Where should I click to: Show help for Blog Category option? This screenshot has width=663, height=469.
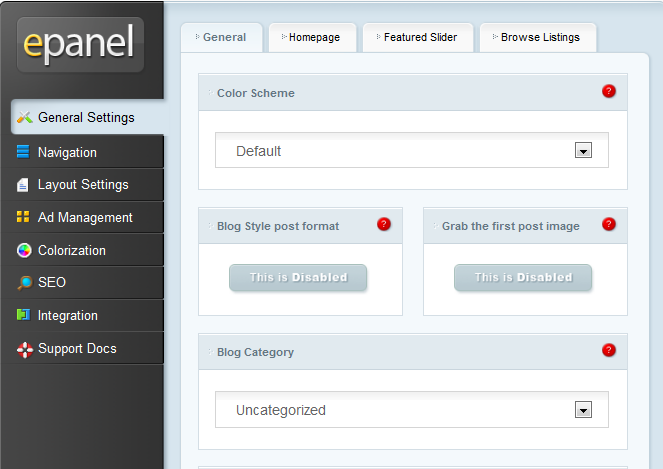[609, 350]
